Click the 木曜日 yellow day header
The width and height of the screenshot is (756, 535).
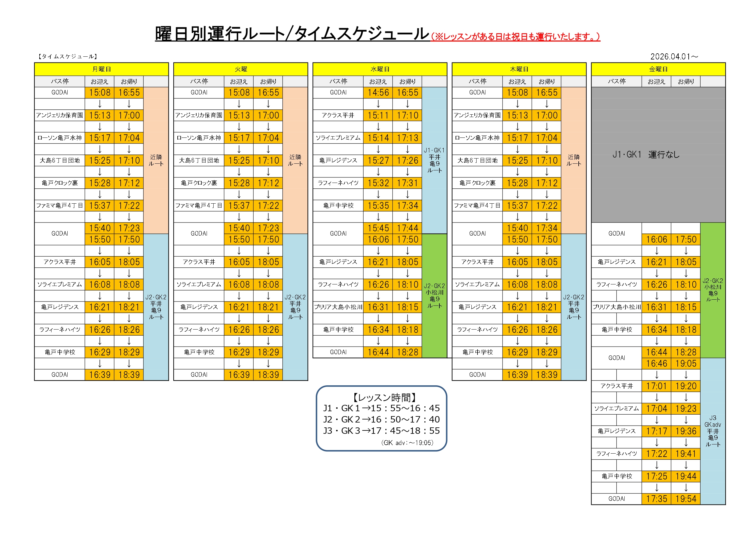tap(519, 69)
